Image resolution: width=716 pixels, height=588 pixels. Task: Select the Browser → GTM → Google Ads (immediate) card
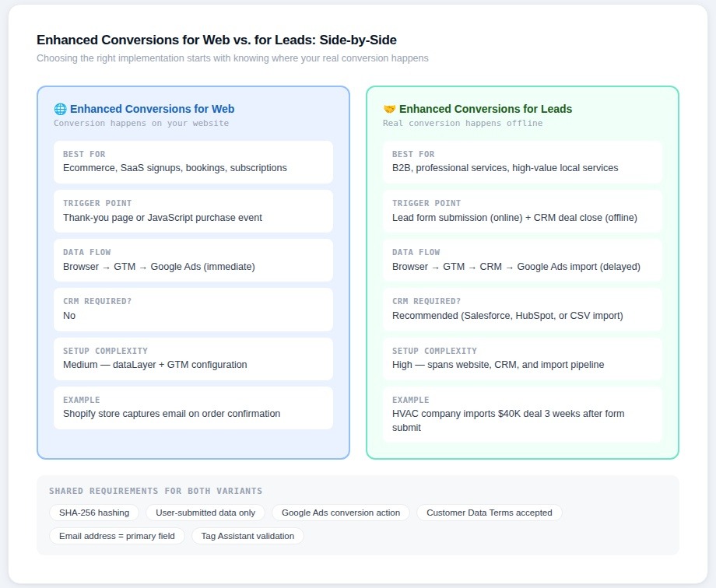click(193, 260)
